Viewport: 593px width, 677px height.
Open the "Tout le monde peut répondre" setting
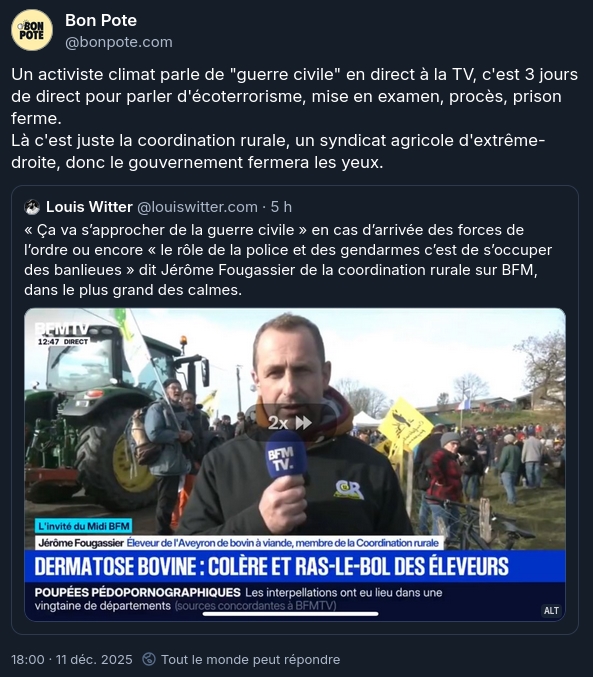tap(251, 660)
